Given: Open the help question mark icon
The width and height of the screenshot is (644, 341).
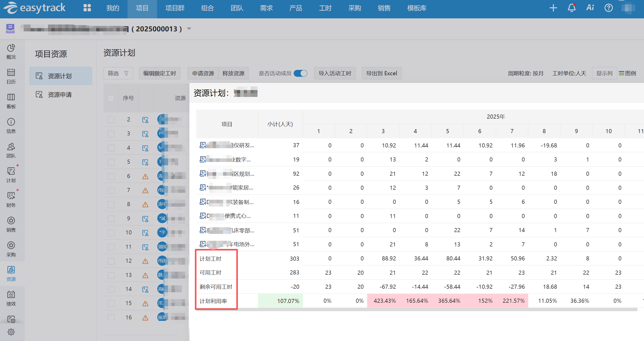Looking at the screenshot, I should (608, 8).
